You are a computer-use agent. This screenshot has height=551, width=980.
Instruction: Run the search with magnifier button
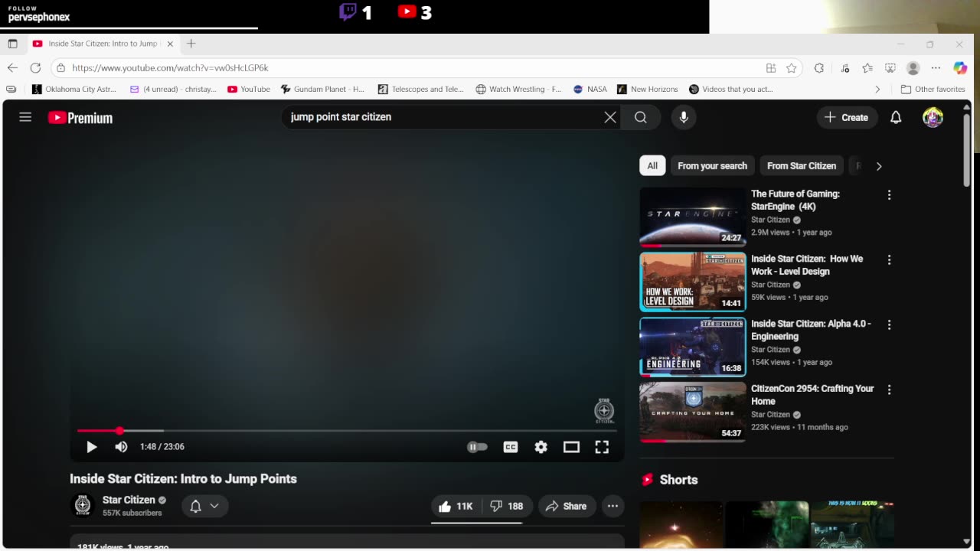(641, 117)
